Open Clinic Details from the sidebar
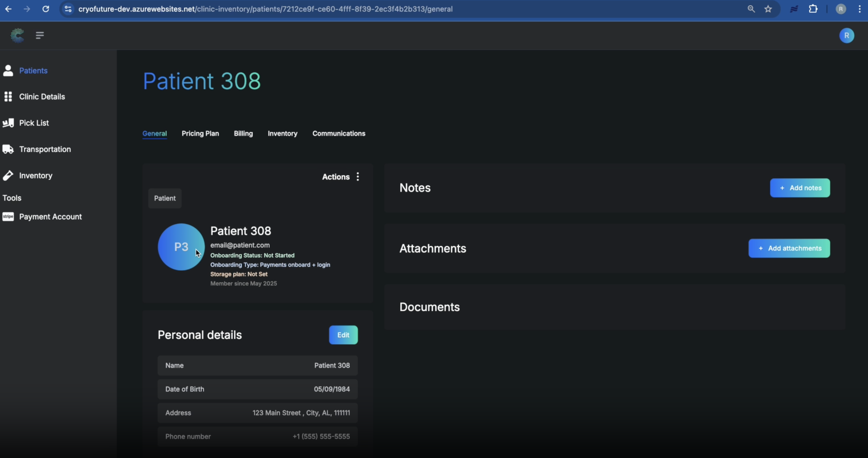 pyautogui.click(x=42, y=96)
